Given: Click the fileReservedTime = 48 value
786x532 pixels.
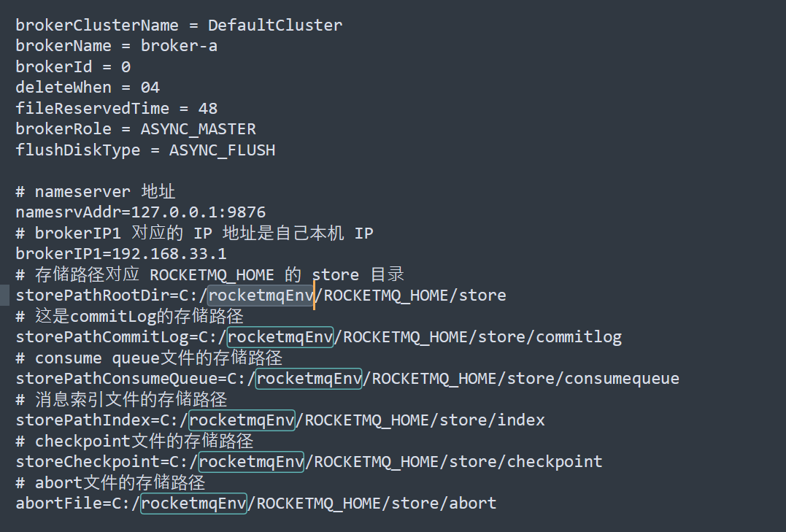Looking at the screenshot, I should (x=208, y=108).
